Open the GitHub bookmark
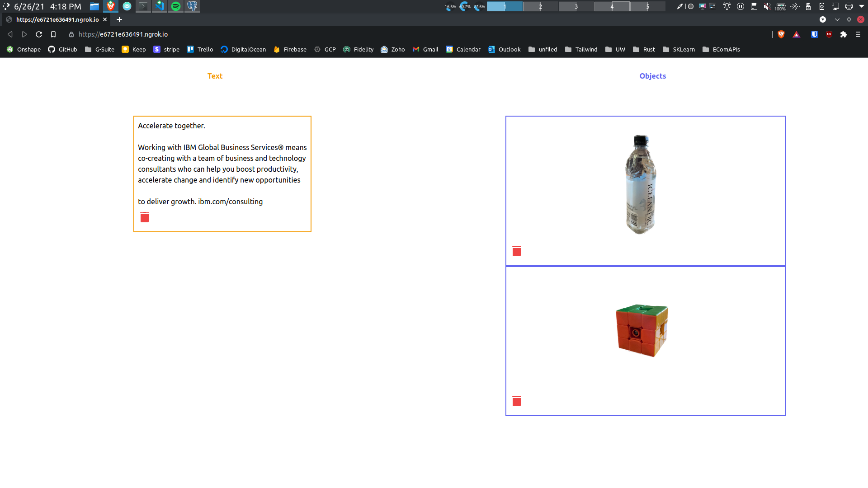 63,49
